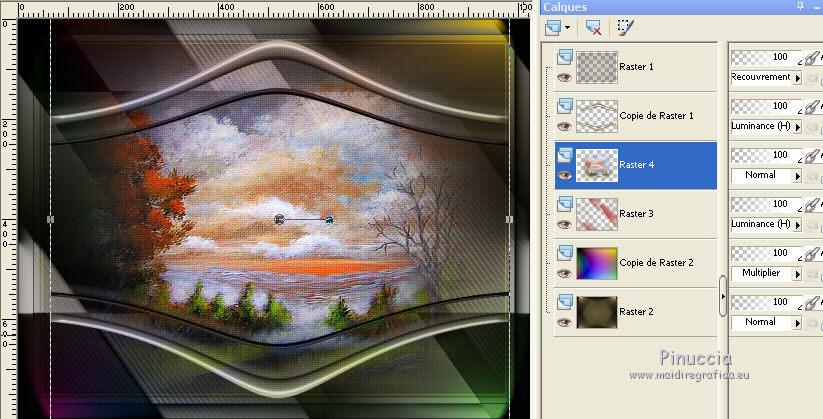This screenshot has width=823, height=419.
Task: Click the brush icon beside Raster 4 opacity
Action: point(811,155)
